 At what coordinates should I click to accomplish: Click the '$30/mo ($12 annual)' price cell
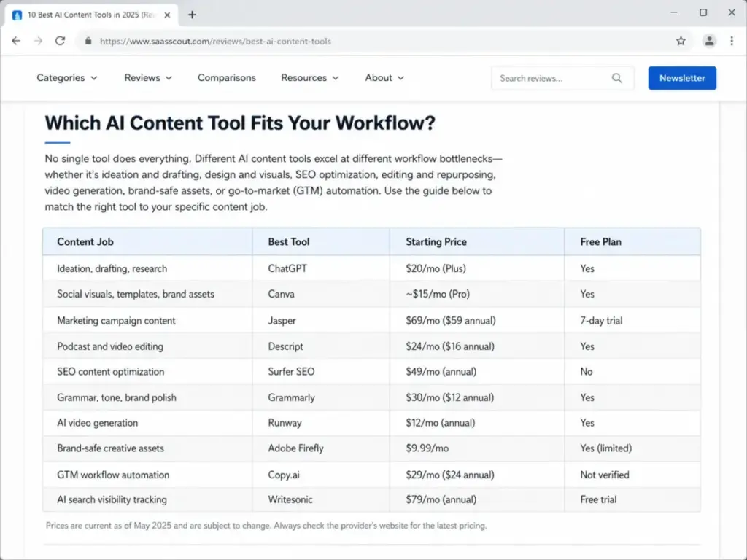tap(477, 397)
